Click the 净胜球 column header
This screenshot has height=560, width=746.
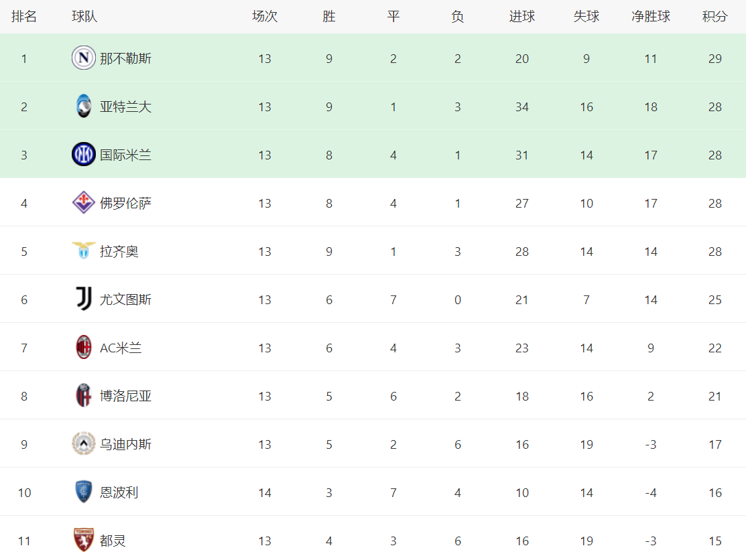pyautogui.click(x=650, y=17)
